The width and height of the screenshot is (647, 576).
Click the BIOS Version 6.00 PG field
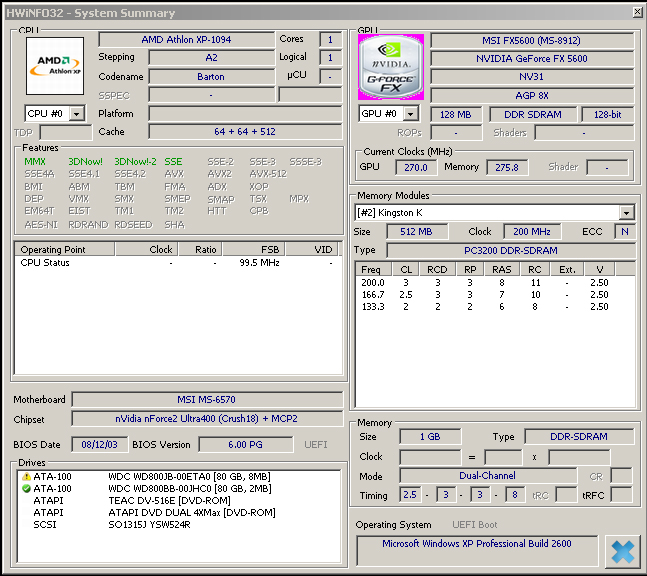246,444
